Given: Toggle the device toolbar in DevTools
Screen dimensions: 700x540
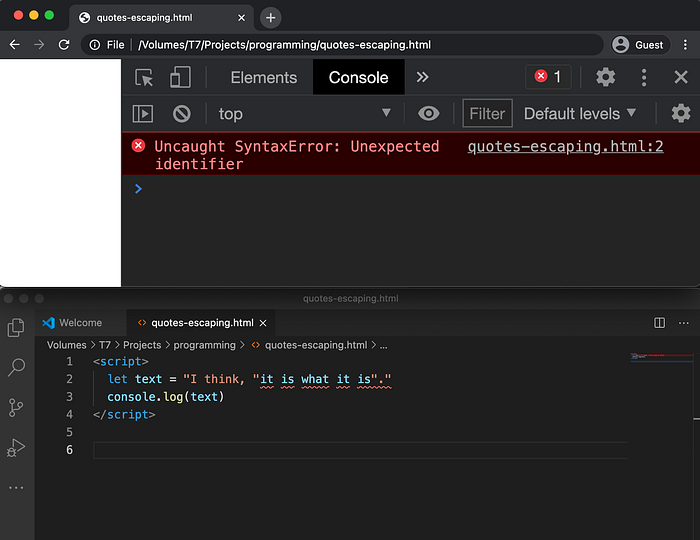Looking at the screenshot, I should tap(180, 77).
